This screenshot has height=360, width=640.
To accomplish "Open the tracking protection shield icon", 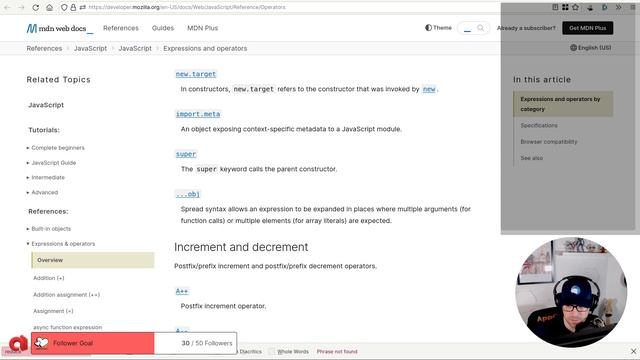I will tap(64, 7).
